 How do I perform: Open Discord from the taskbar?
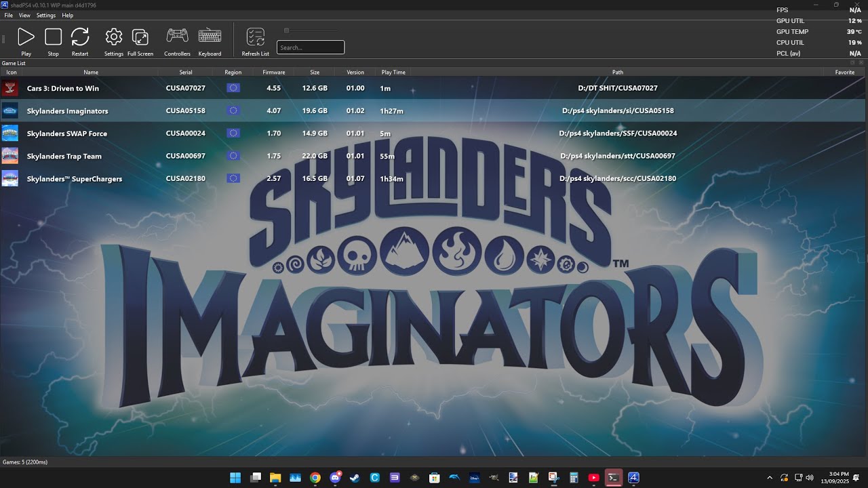(x=335, y=478)
